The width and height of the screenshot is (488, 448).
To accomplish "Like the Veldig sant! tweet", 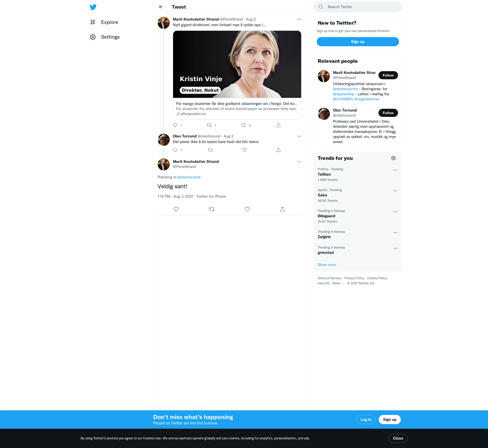I will pos(247,209).
